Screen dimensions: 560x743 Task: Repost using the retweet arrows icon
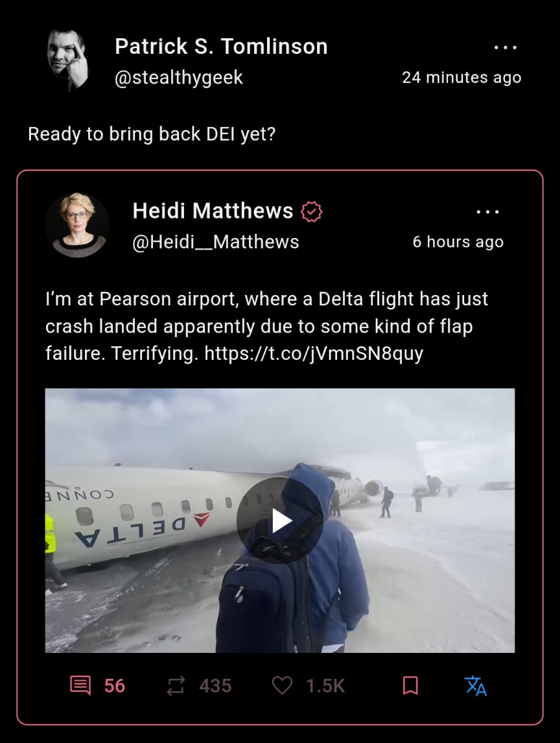point(175,685)
